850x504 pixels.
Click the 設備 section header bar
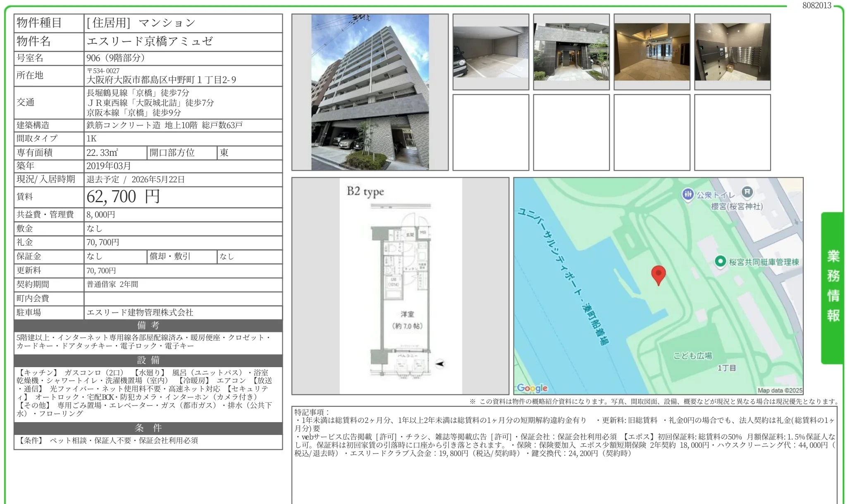pos(148,360)
